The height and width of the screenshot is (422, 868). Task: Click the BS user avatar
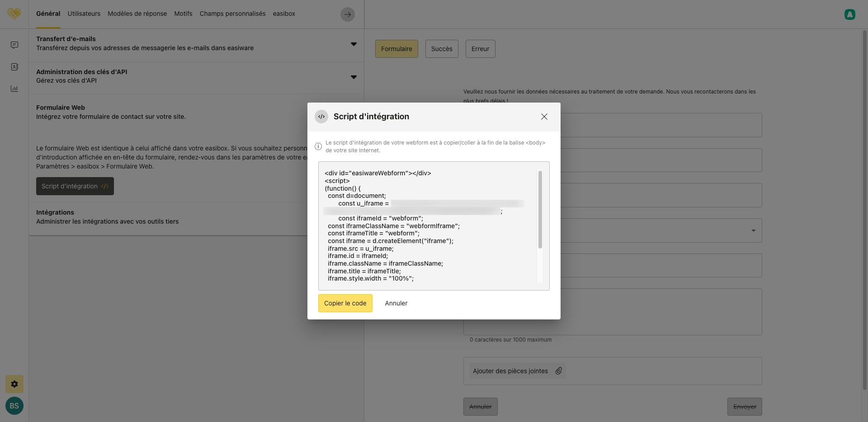pyautogui.click(x=14, y=406)
